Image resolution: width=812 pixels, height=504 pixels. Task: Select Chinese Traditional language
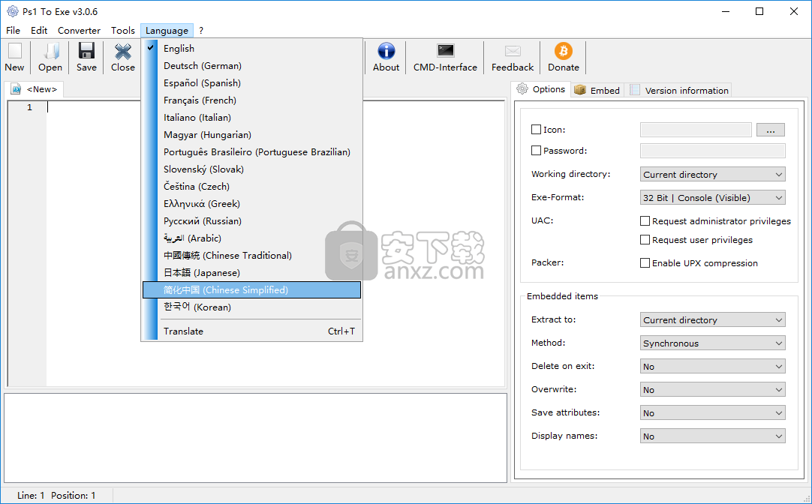point(251,256)
